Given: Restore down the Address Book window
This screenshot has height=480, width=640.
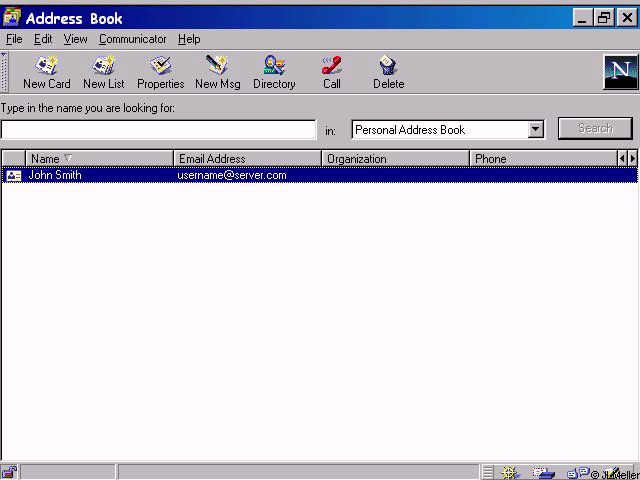Looking at the screenshot, I should point(604,18).
